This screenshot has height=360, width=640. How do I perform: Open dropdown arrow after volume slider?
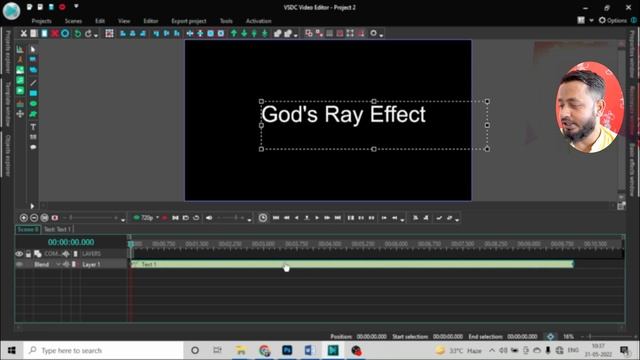[x=249, y=220]
